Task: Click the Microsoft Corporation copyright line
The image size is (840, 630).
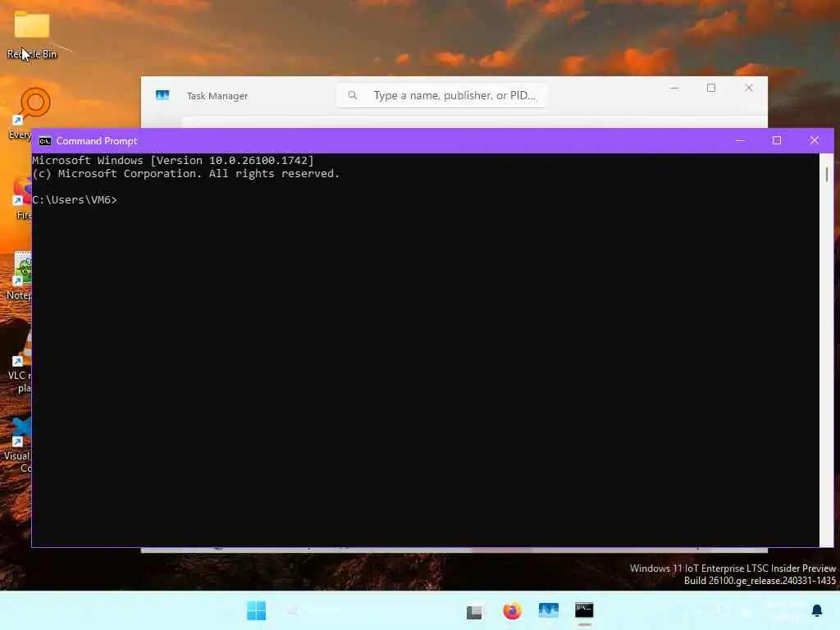Action: coord(186,174)
